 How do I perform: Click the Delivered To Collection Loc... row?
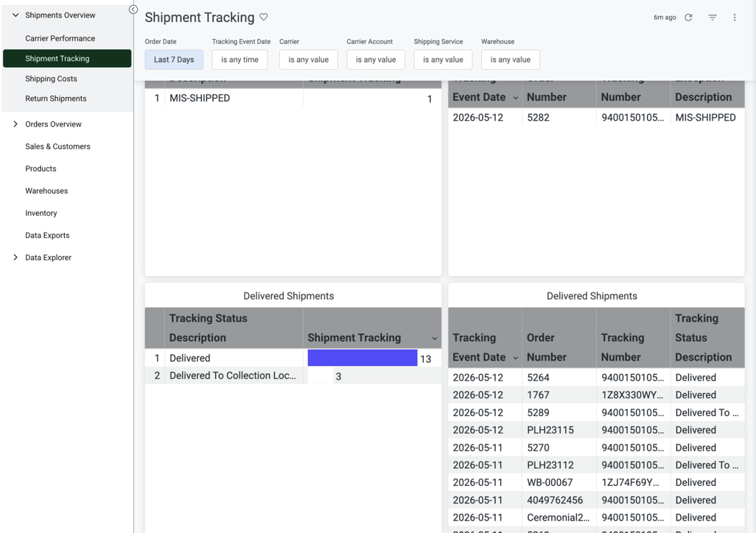[293, 376]
